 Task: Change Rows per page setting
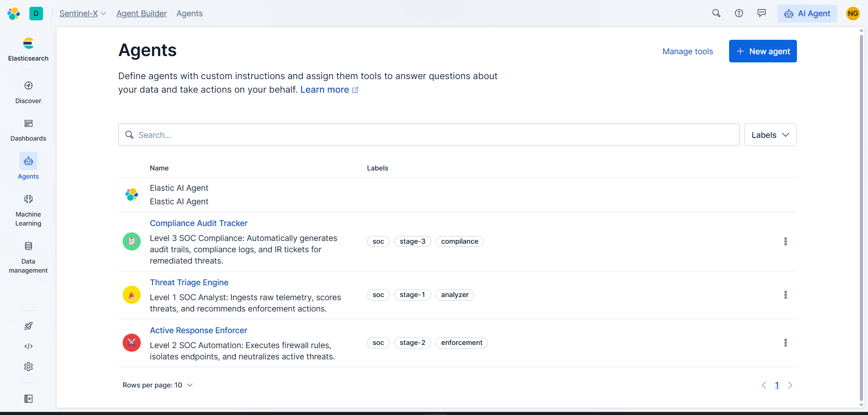coord(157,385)
